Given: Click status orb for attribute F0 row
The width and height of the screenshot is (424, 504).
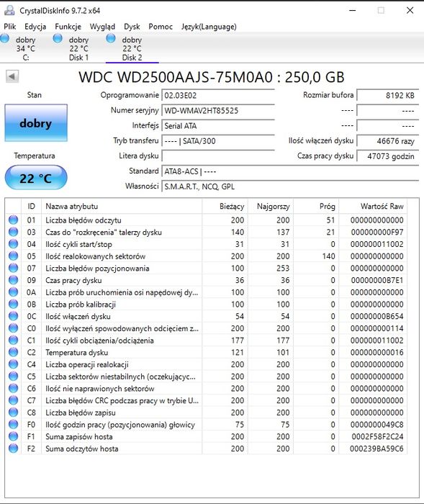Looking at the screenshot, I should point(13,424).
